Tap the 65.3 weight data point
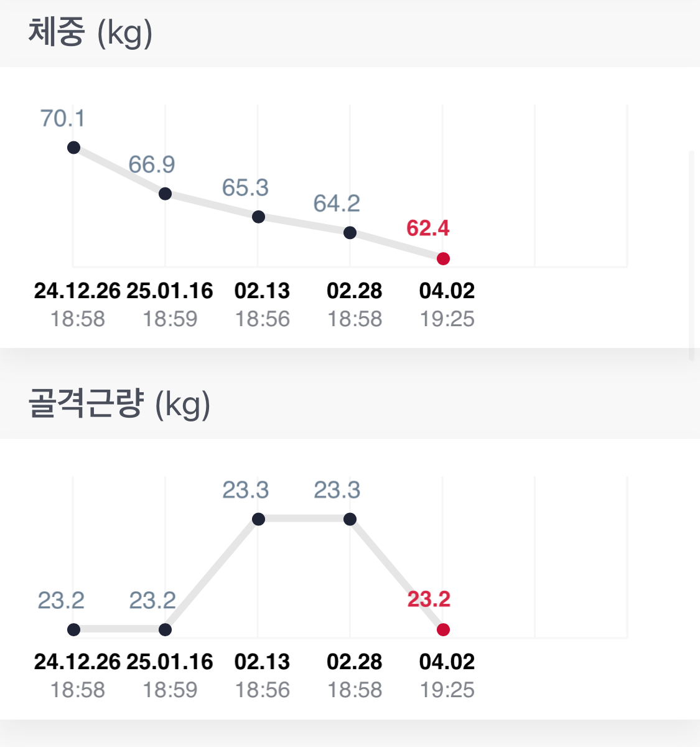This screenshot has height=747, width=700. coord(258,217)
